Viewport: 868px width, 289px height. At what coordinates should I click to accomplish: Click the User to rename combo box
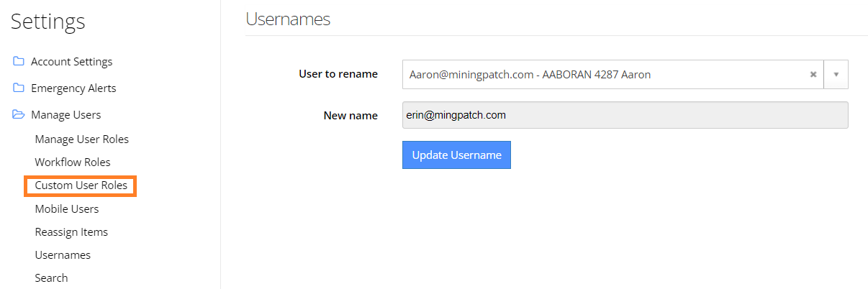[x=625, y=74]
